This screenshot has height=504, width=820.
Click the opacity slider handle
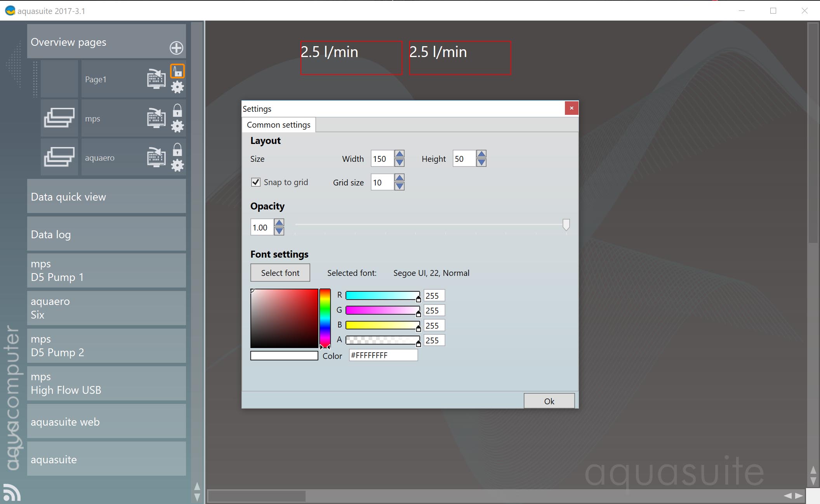pos(566,224)
